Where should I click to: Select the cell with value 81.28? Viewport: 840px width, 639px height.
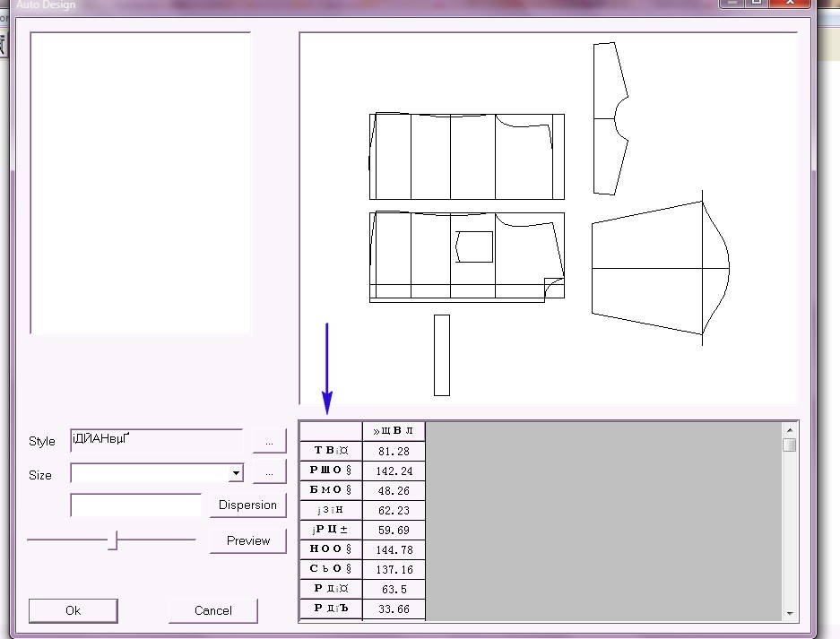pyautogui.click(x=394, y=451)
